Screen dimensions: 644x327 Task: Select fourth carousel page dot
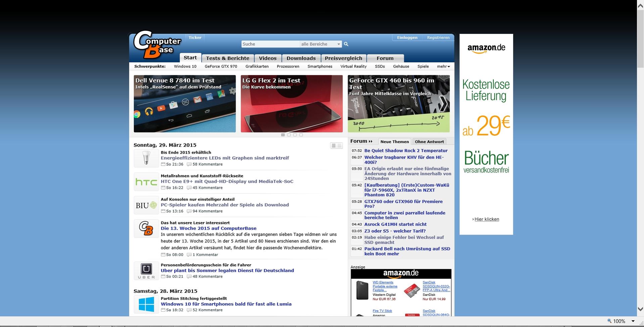[x=301, y=135]
